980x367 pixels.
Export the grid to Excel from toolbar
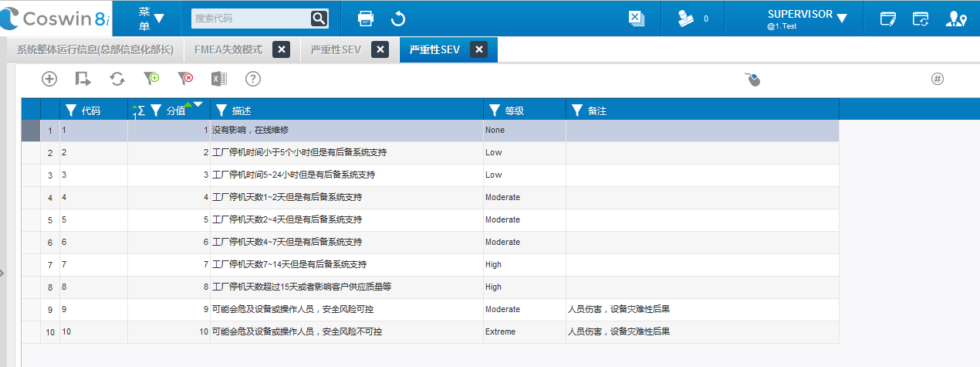[x=219, y=78]
